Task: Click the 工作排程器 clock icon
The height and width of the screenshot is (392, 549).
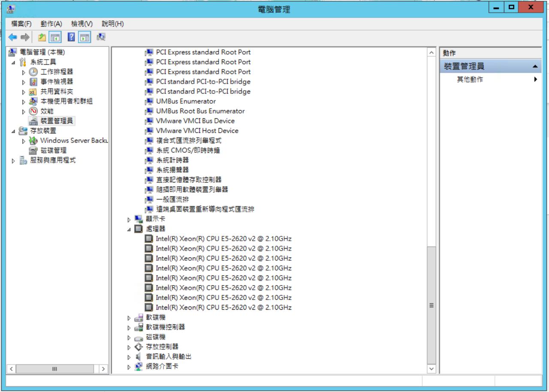Action: tap(33, 72)
